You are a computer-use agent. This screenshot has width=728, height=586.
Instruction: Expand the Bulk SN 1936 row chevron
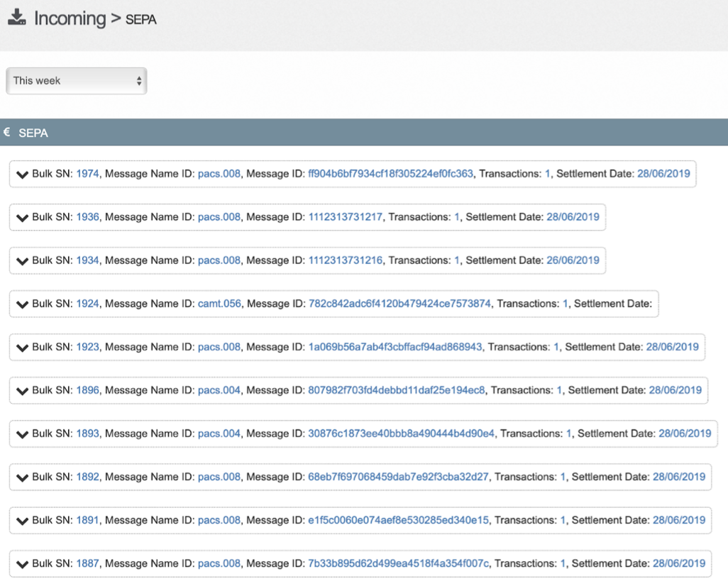(x=22, y=218)
